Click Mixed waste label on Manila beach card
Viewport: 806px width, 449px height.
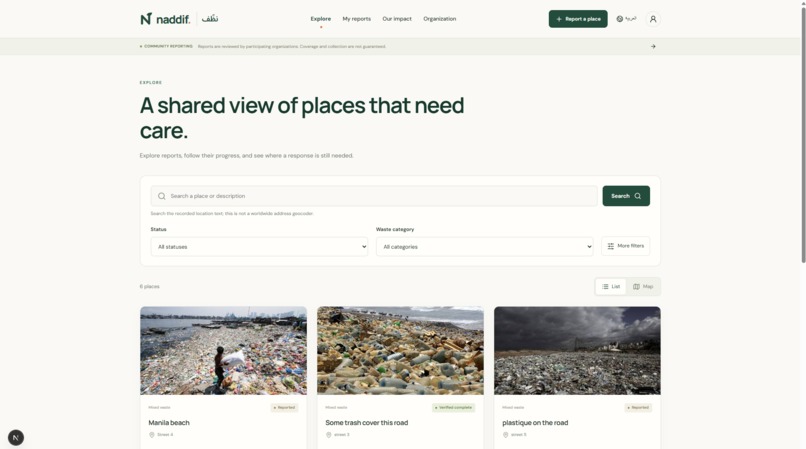tap(159, 407)
